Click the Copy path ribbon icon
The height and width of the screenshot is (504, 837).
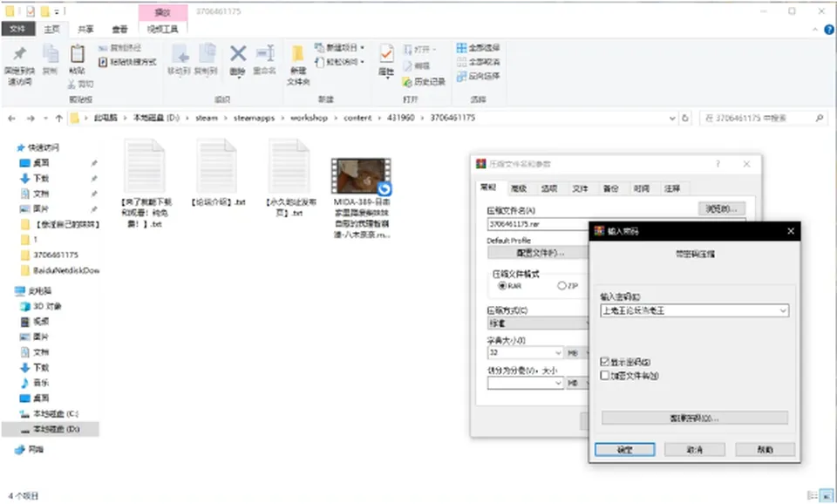point(103,48)
